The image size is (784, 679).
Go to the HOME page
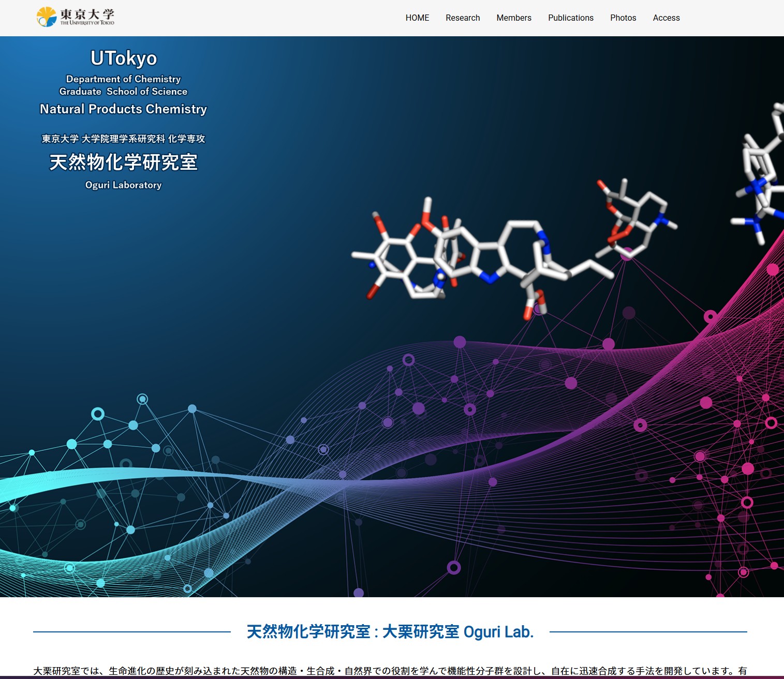[417, 18]
